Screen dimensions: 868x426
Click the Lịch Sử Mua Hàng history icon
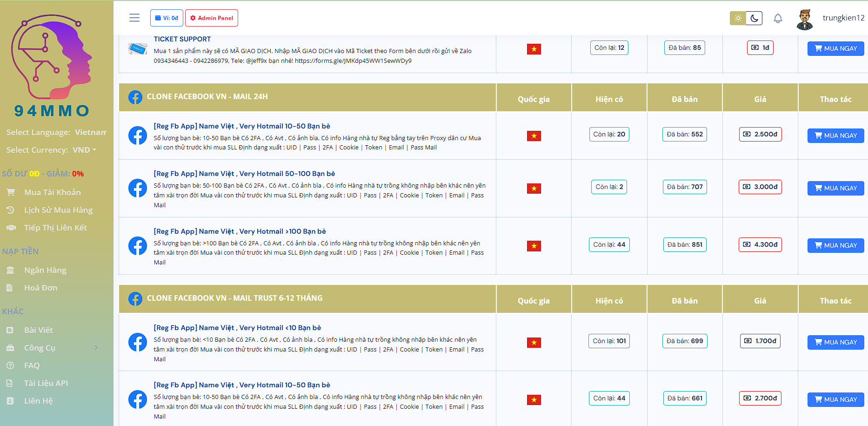click(x=10, y=210)
